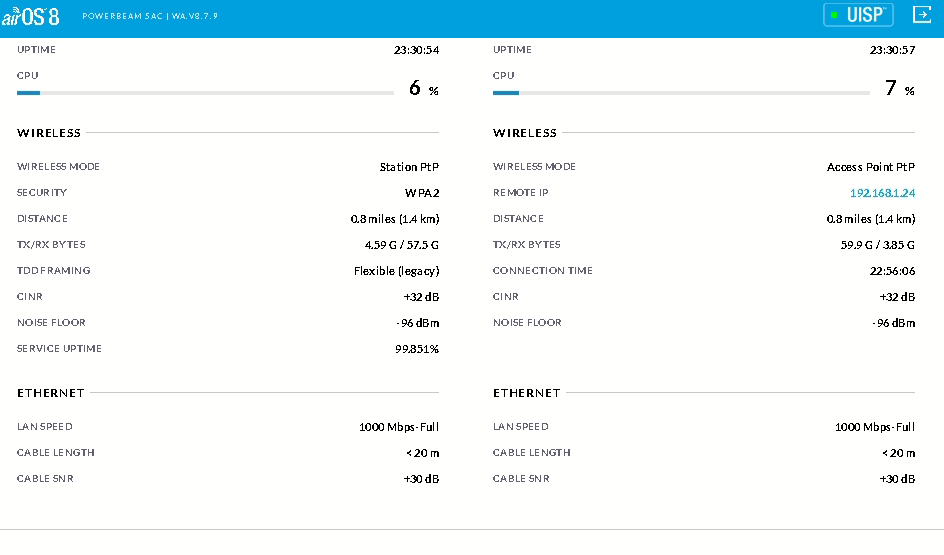Select the Access Point PtP wireless mode value
Viewport: 944px width, 555px height.
point(870,167)
